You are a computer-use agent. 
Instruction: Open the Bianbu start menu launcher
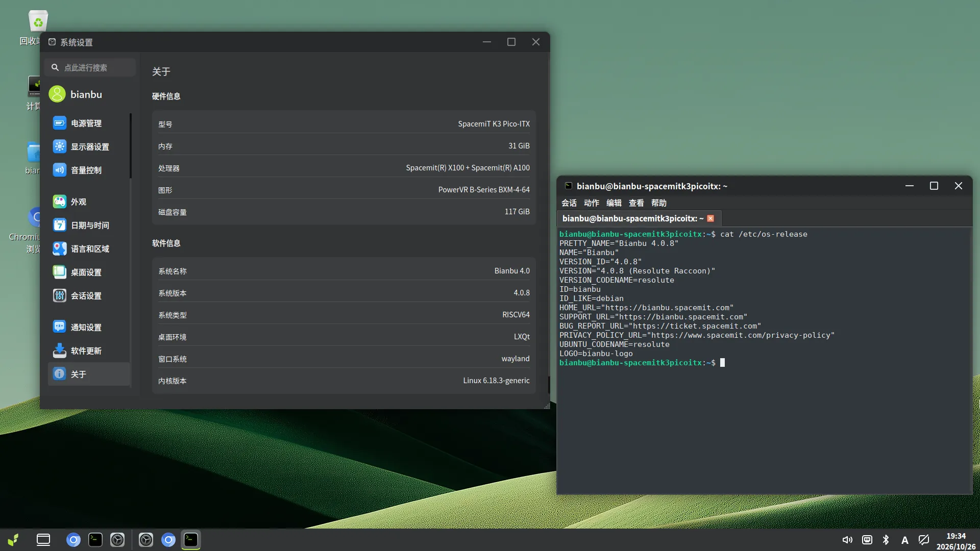(13, 540)
